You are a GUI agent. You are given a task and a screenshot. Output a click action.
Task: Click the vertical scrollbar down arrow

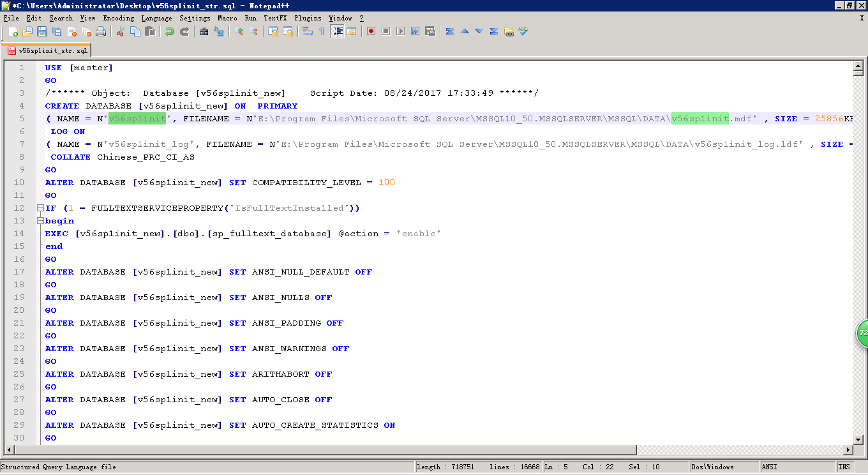858,439
